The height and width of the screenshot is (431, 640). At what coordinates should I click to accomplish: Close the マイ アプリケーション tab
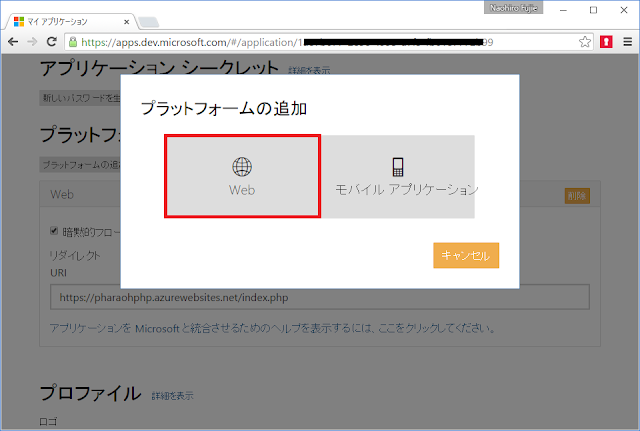coord(127,22)
